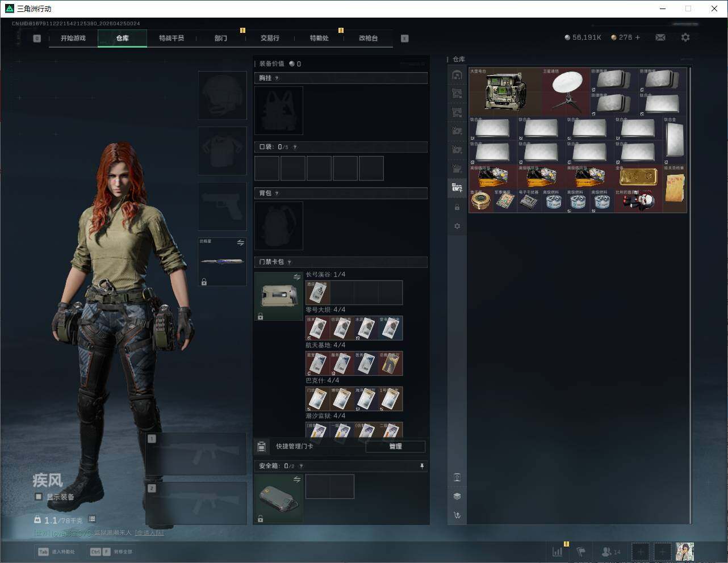
Task: Minimize the 三角洲行动 window
Action: [663, 9]
